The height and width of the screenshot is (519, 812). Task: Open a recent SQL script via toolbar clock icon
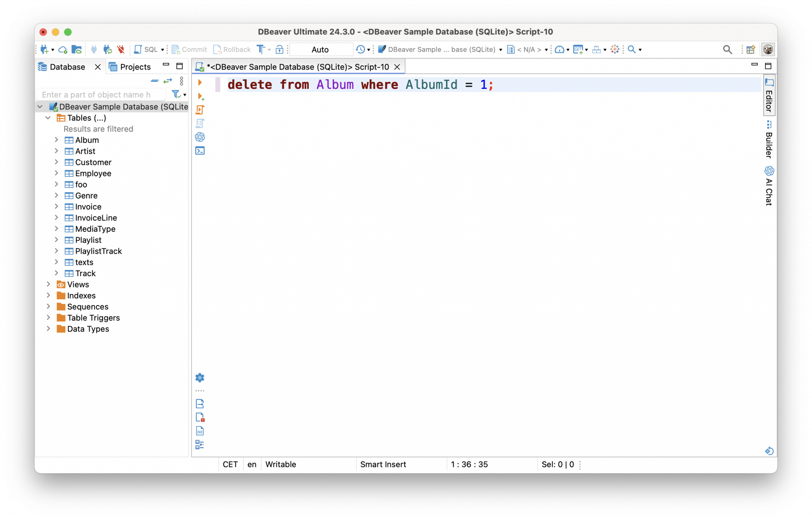360,49
